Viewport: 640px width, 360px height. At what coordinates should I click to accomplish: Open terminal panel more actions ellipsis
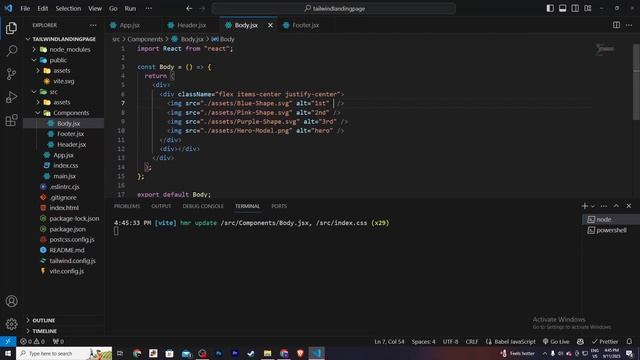click(604, 206)
